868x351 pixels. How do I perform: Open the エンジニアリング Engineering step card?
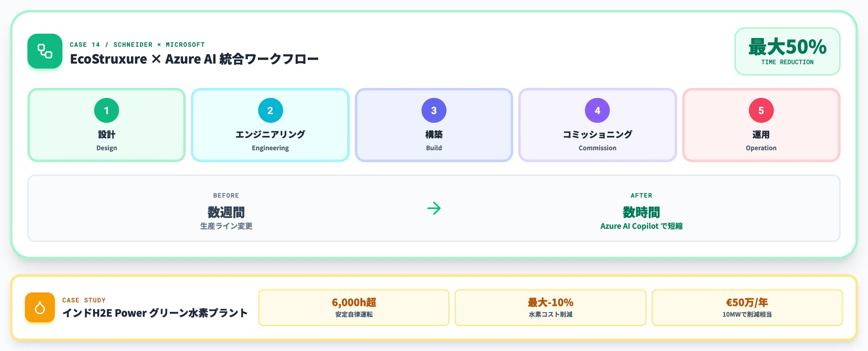(270, 125)
